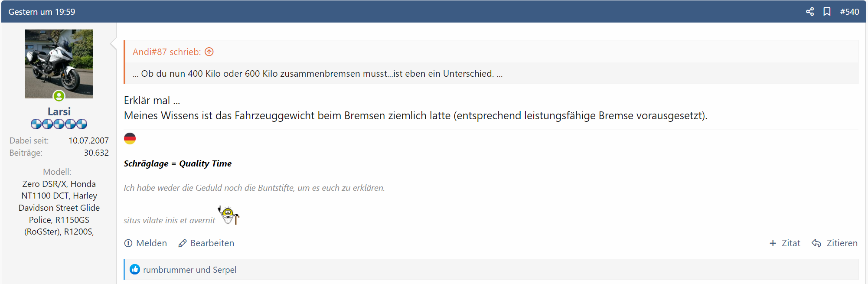
Task: Click the smiley emoticon in signature
Action: (x=228, y=215)
